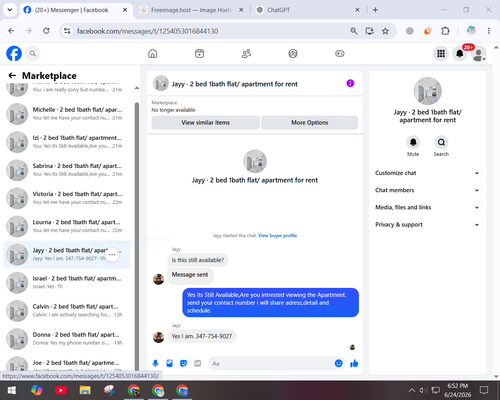Open Groups icon in top navigation
This screenshot has width=500, height=400.
point(293,53)
